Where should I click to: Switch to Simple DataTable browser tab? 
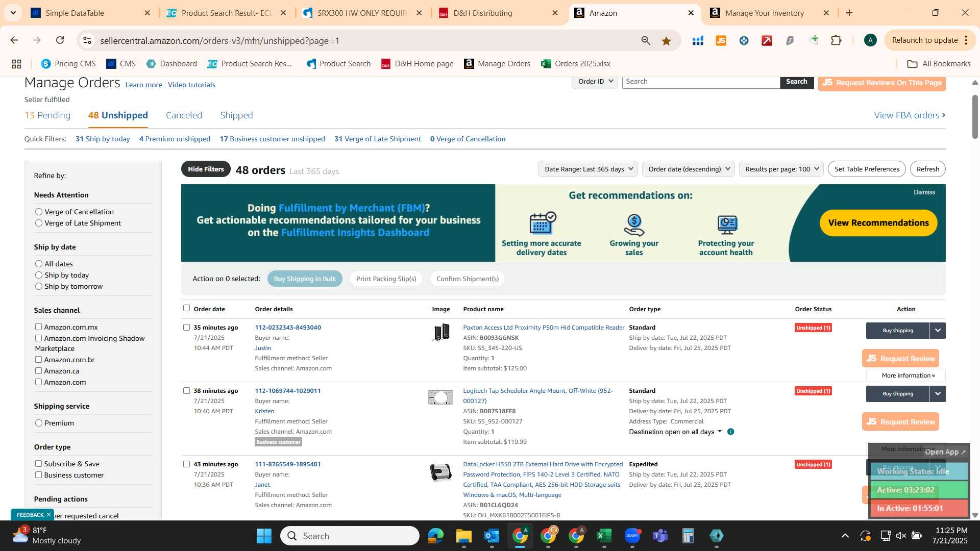(90, 13)
